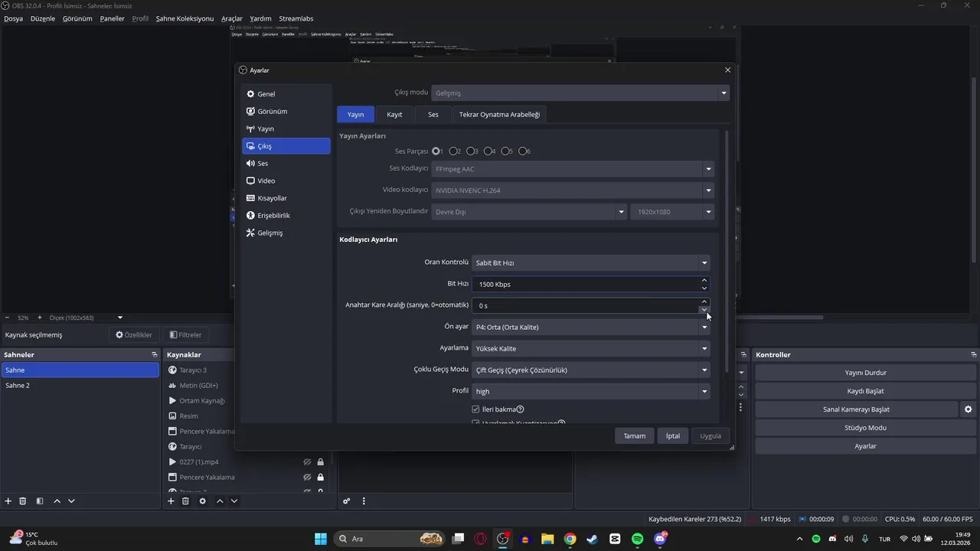Toggle visibility of 0227 (1).mp4 source
Screen dimensions: 980x551
coord(307,462)
